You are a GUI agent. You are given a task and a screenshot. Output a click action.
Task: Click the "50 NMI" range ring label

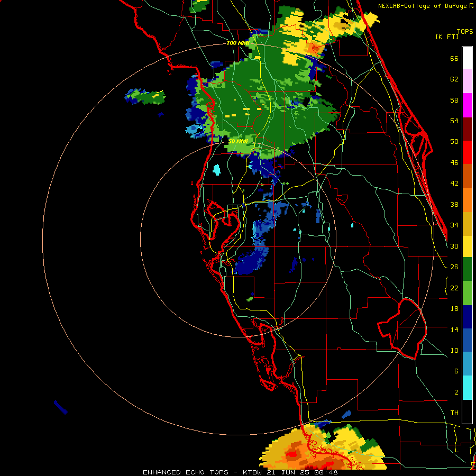tap(238, 141)
